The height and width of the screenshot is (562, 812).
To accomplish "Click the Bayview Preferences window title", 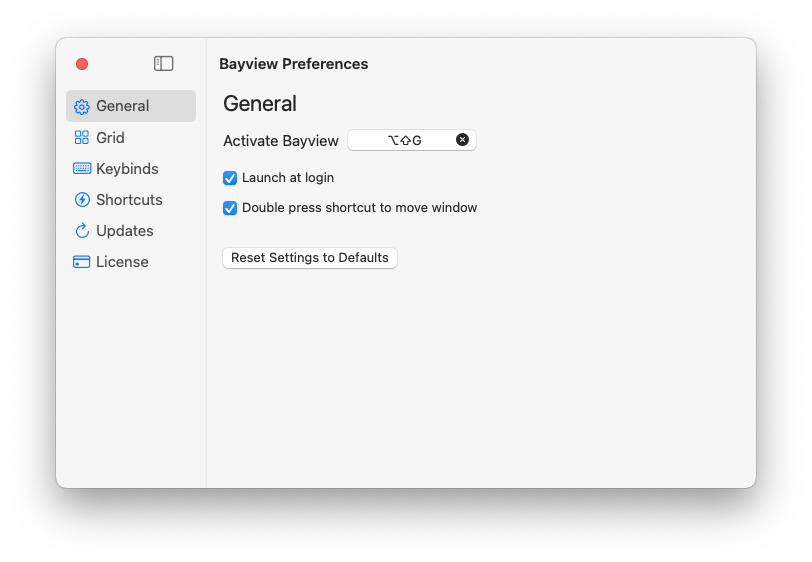I will [293, 64].
